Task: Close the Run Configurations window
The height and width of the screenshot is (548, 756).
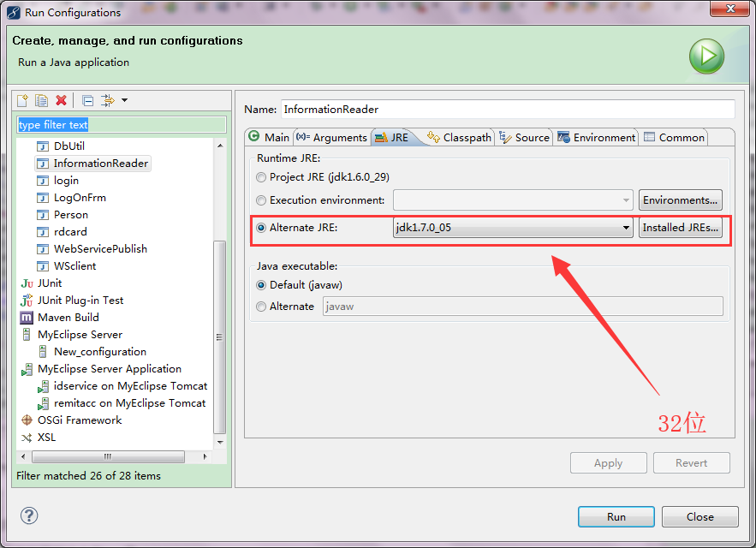Action: pos(730,9)
